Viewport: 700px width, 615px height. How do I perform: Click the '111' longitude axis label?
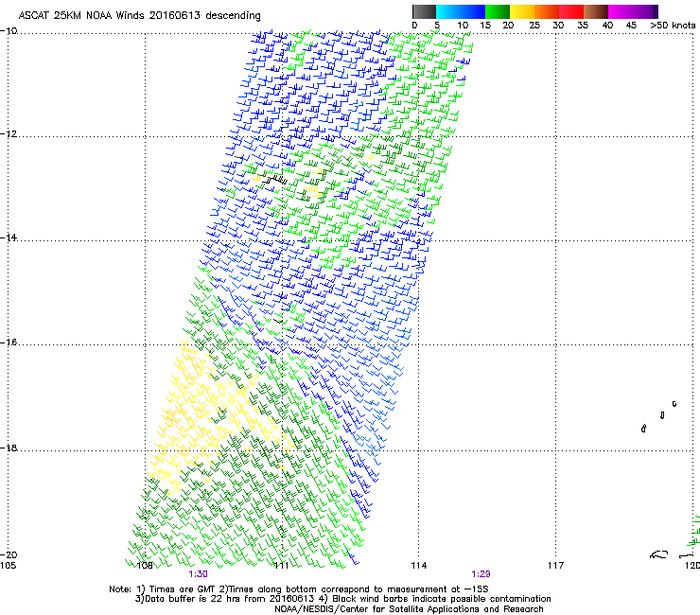281,566
